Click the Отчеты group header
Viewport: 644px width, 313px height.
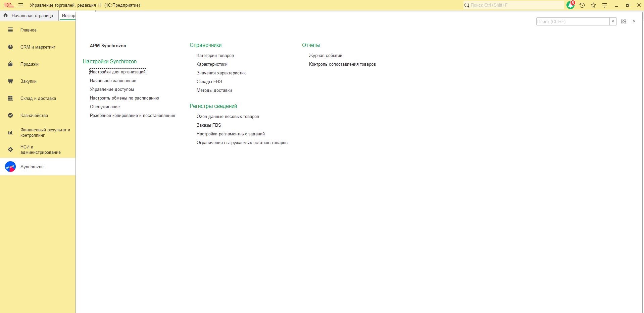[311, 45]
